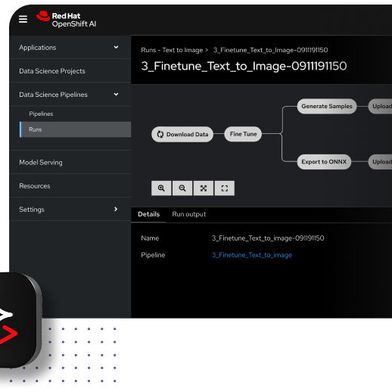Select the Fine Tune pipeline node
The width and height of the screenshot is (392, 392).
point(243,134)
